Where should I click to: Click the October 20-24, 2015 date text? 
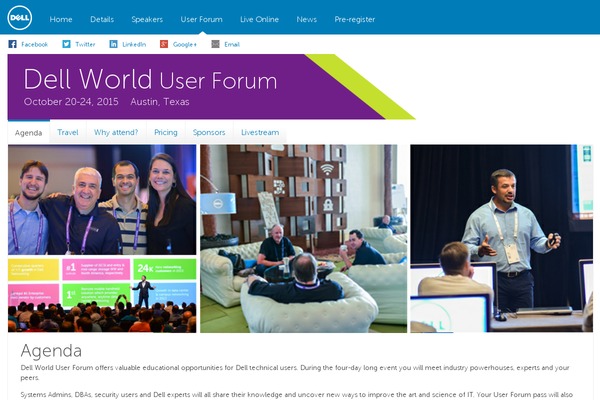pyautogui.click(x=71, y=101)
